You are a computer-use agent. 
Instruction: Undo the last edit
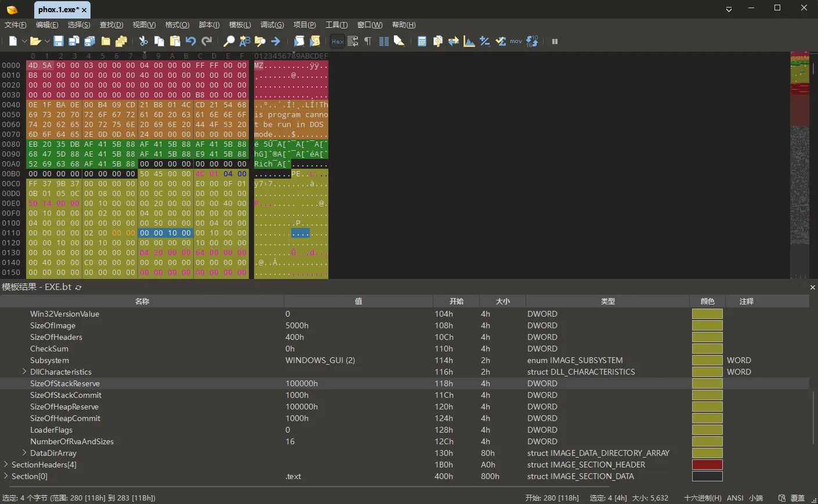[190, 41]
